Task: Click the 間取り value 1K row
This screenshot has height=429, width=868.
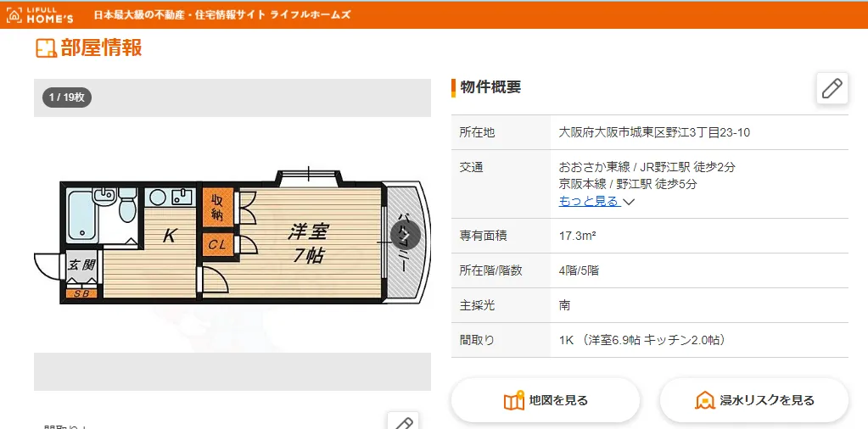Action: pyautogui.click(x=649, y=340)
